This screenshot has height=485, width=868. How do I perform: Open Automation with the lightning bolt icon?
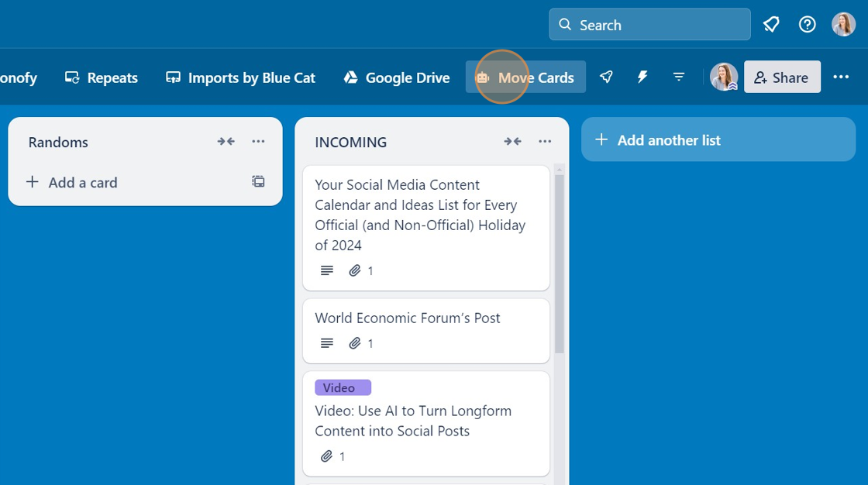click(642, 77)
